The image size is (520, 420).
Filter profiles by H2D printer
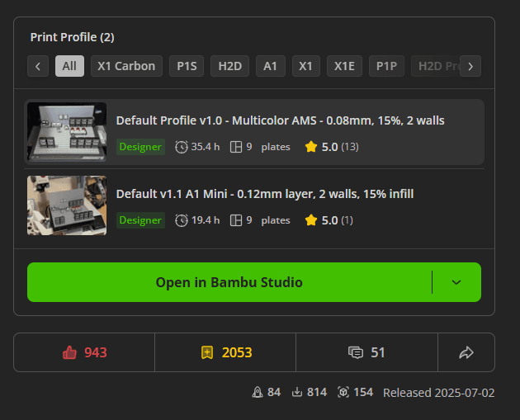point(229,66)
